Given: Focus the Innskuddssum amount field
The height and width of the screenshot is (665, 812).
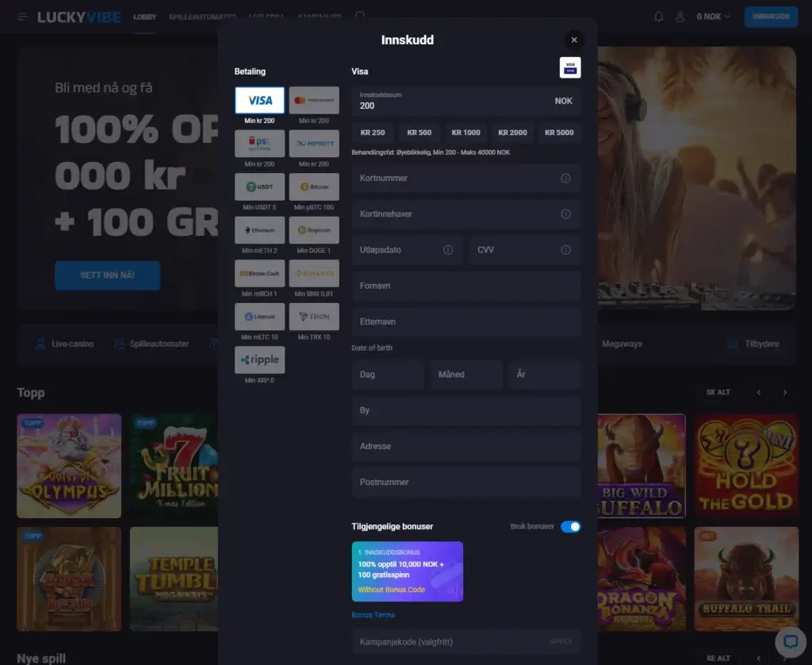Looking at the screenshot, I should click(466, 101).
